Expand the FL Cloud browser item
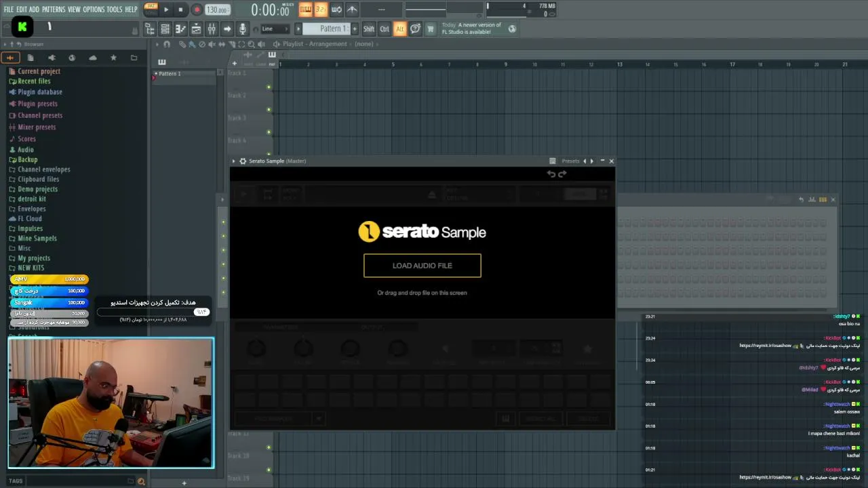868x488 pixels. tap(25, 219)
